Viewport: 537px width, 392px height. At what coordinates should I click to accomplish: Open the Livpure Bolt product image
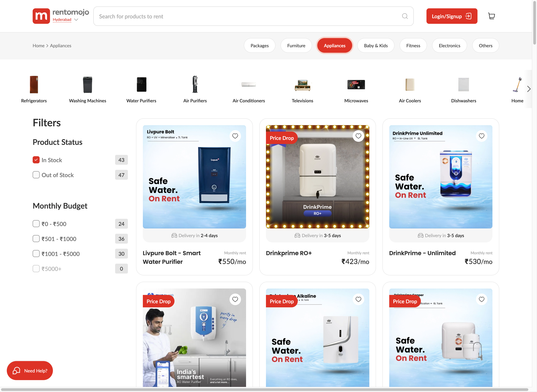pyautogui.click(x=194, y=177)
